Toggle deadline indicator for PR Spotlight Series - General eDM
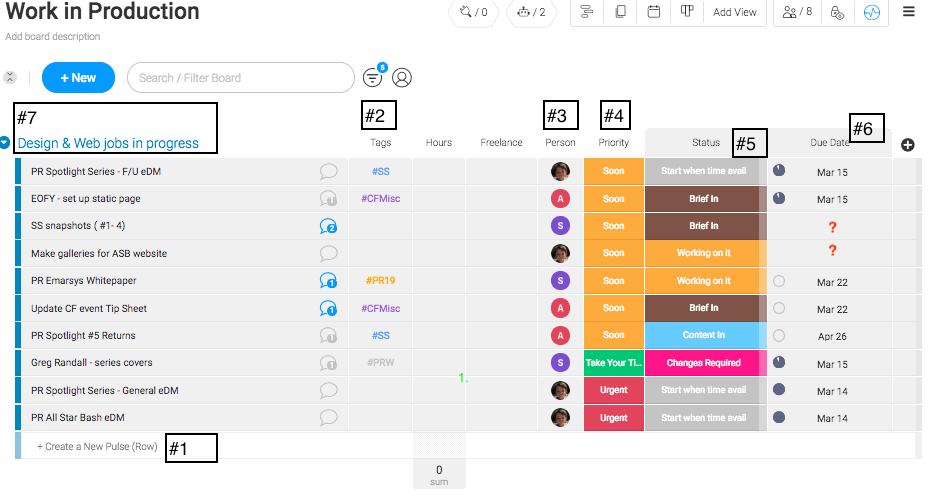The image size is (938, 499). click(779, 389)
